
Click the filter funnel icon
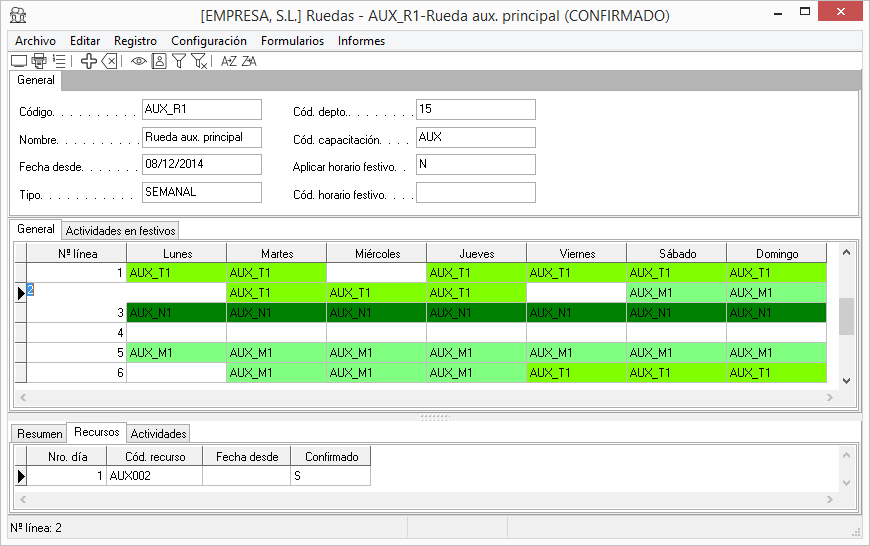tap(179, 61)
